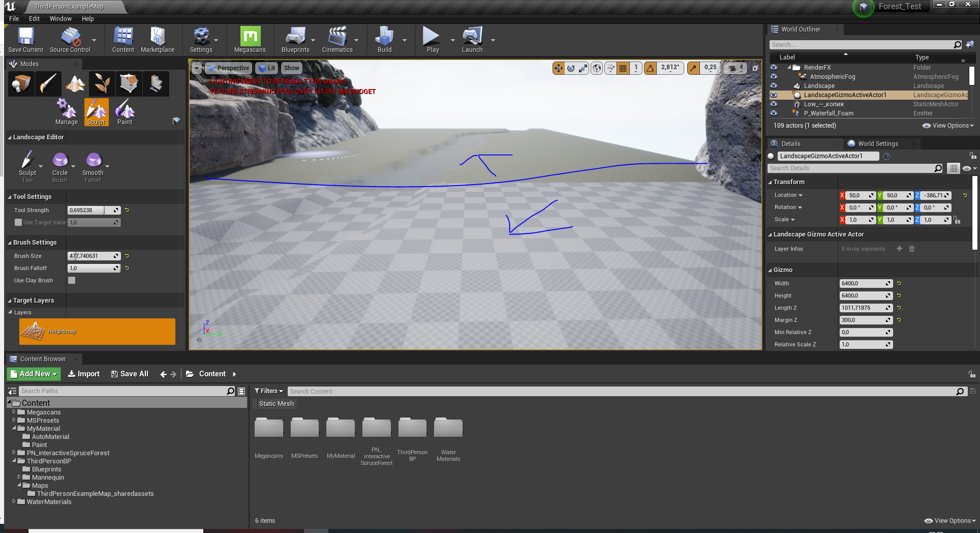980x533 pixels.
Task: Toggle rotation snapping icon in viewport
Action: [x=650, y=68]
